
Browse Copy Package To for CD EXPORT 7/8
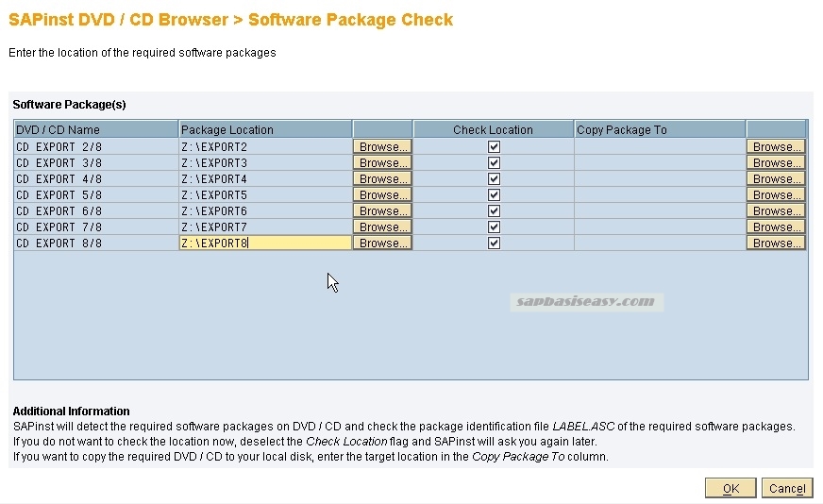pos(777,227)
